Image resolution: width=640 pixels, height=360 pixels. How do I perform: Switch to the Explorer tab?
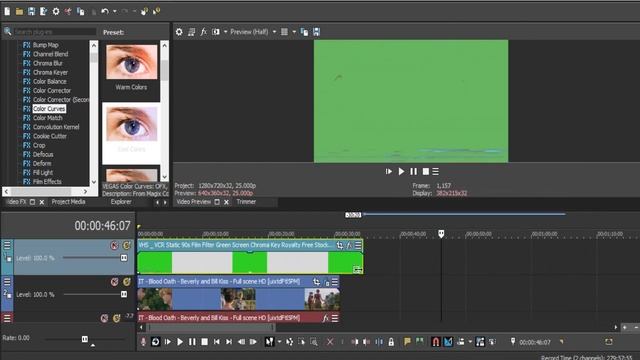(x=121, y=202)
